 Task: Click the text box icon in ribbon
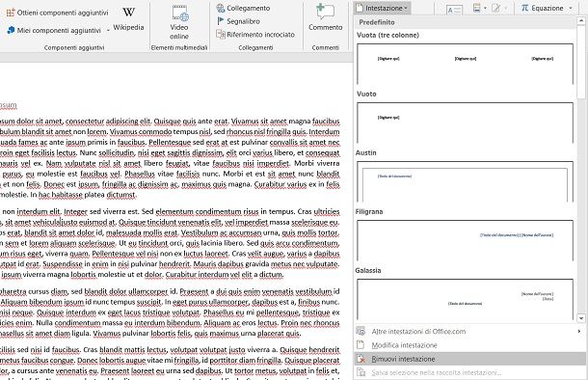(454, 9)
